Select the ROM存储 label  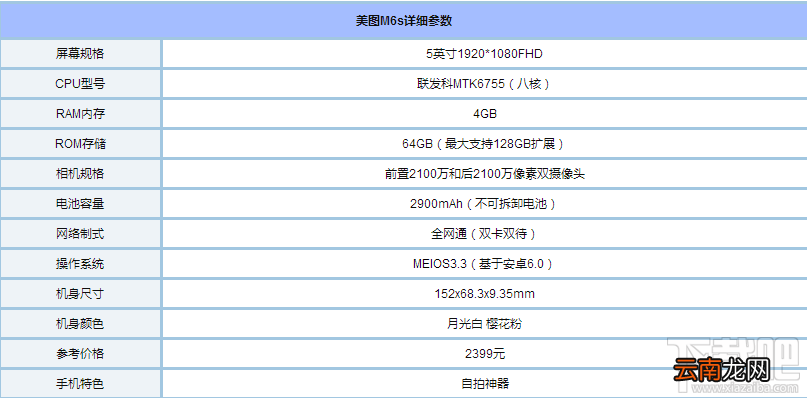pos(80,144)
